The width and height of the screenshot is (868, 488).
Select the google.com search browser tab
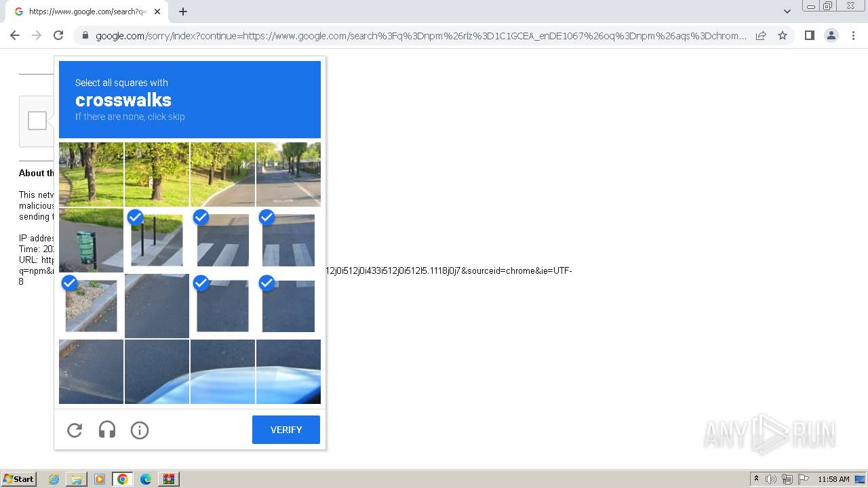tap(87, 12)
